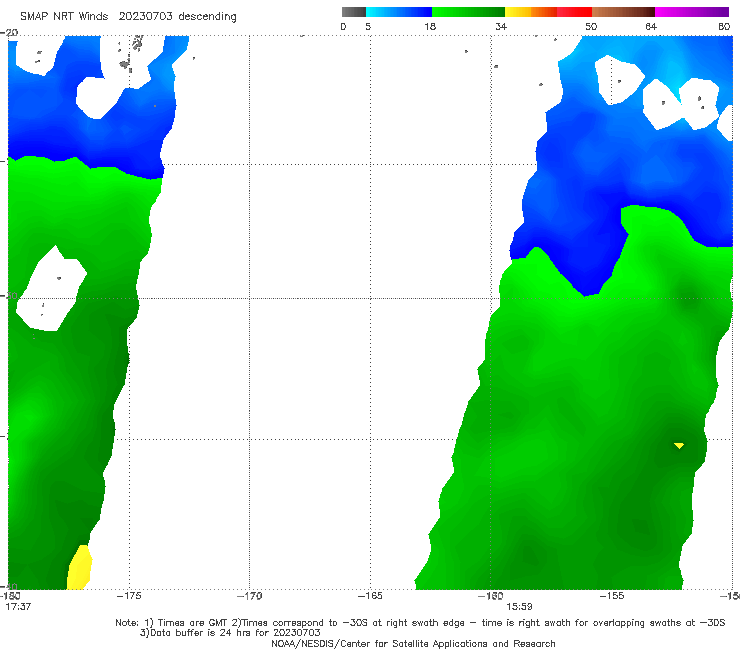740x650 pixels.
Task: Click the small yellow triangle in right swath
Action: 679,445
